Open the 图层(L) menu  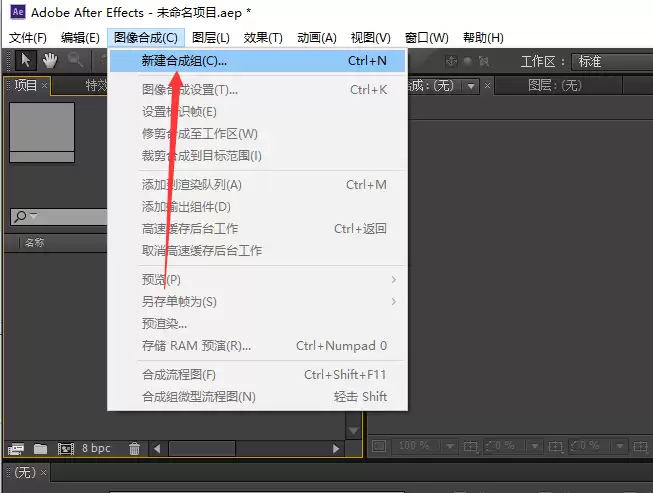tap(211, 38)
